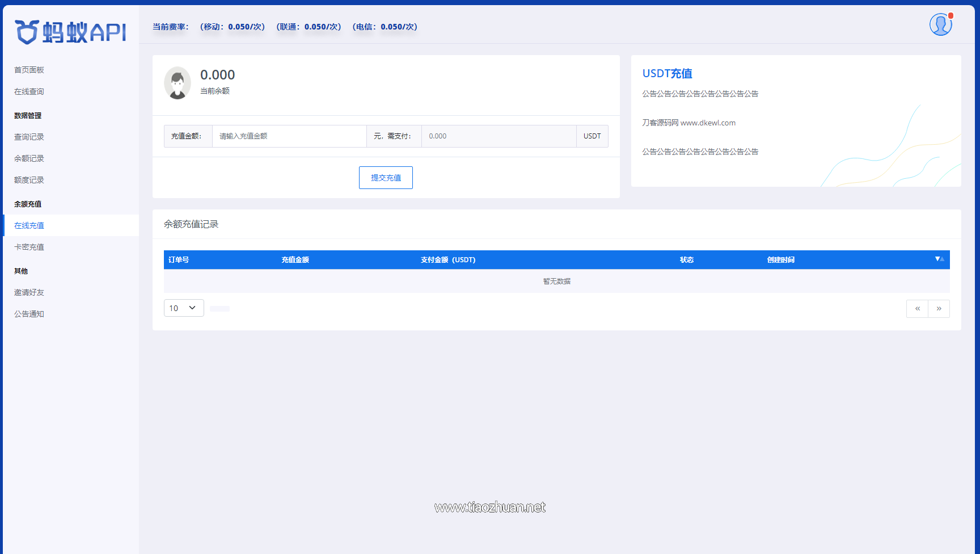The width and height of the screenshot is (980, 554).
Task: Click the last 公告 notice line
Action: click(x=700, y=152)
